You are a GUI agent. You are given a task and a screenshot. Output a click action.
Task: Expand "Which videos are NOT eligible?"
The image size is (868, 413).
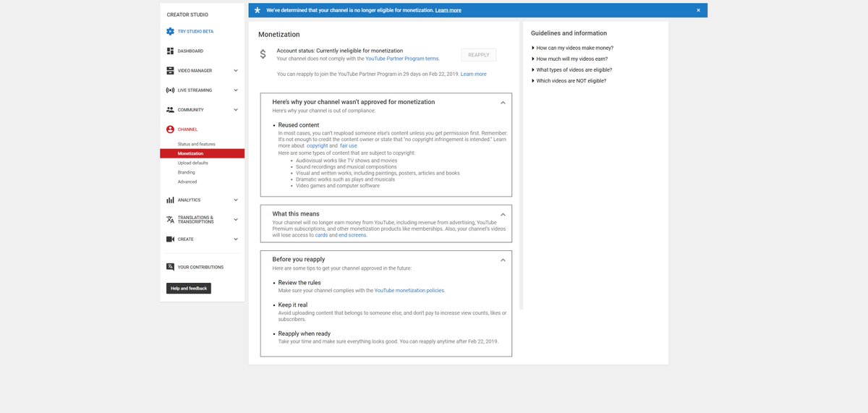click(569, 80)
